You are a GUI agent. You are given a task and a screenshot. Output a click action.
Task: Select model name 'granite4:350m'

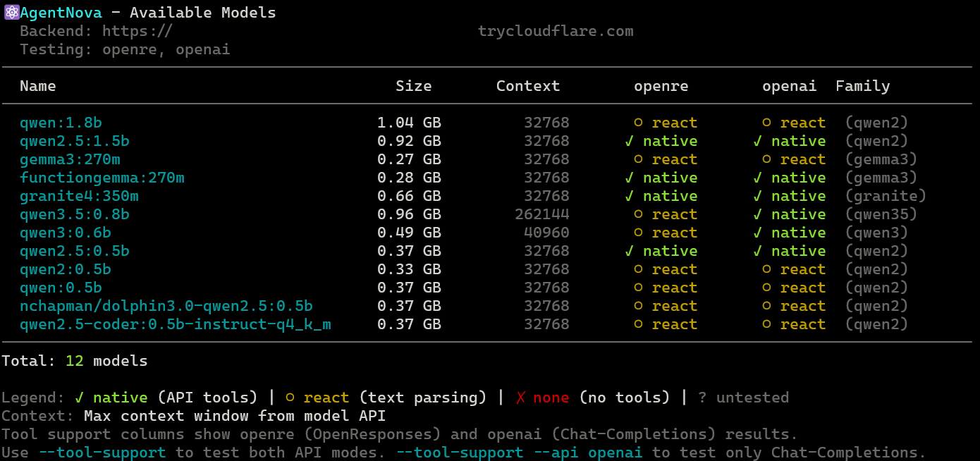coord(79,196)
